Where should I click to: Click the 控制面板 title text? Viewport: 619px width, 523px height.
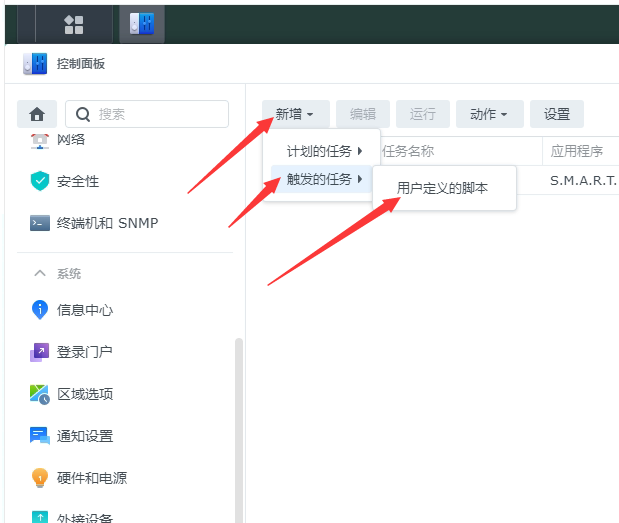pos(81,64)
